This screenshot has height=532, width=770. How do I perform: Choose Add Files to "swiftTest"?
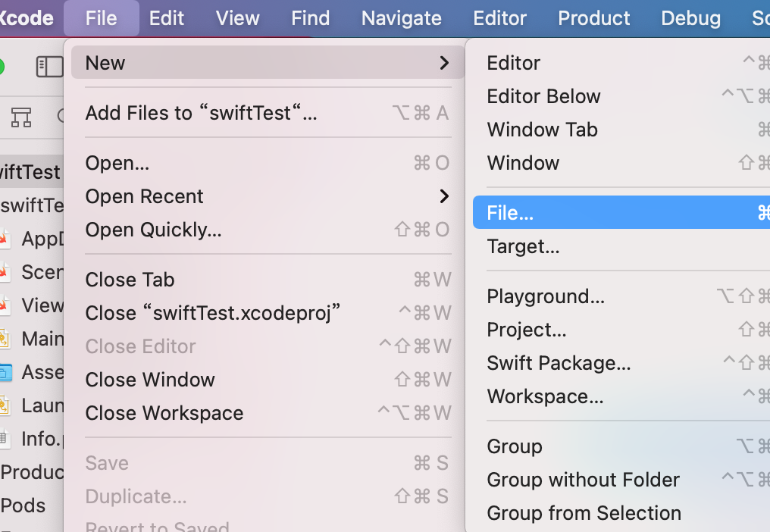click(268, 113)
